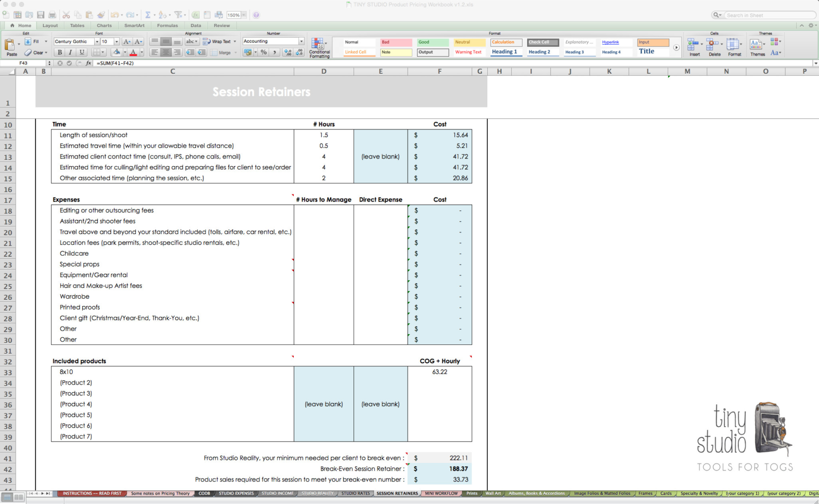Click the fill color paint bucket
819x504 pixels.
pos(116,52)
